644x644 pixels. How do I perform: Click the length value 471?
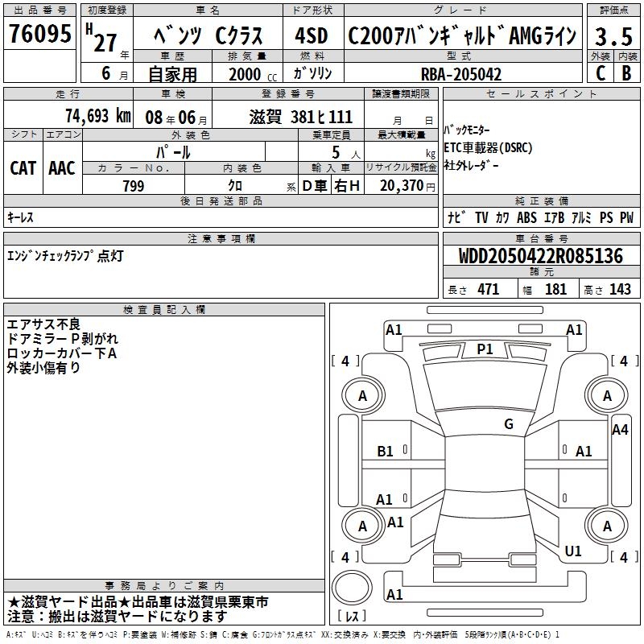(x=489, y=289)
